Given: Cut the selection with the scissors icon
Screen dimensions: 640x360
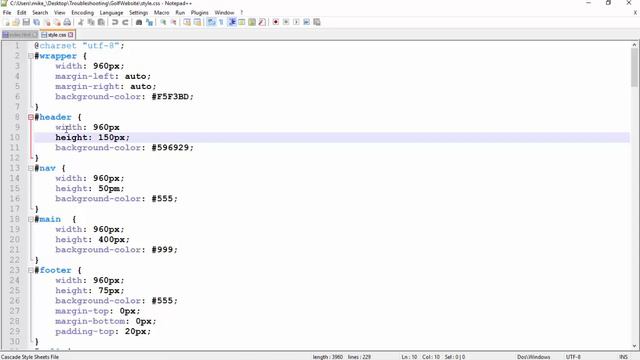Looking at the screenshot, I should 80,22.
